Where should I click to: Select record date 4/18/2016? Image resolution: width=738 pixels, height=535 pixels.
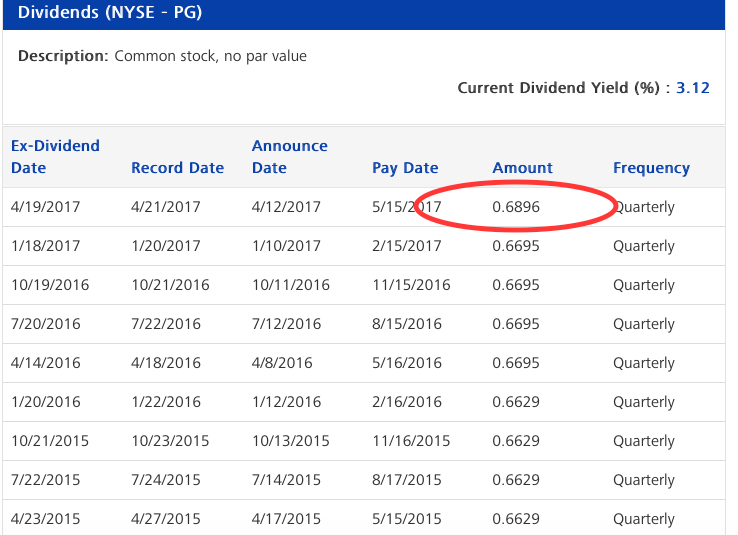click(166, 363)
